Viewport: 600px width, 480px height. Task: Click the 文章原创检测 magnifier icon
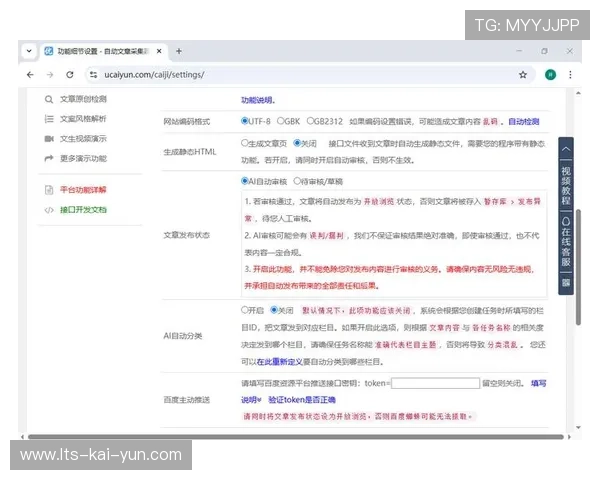[x=49, y=99]
